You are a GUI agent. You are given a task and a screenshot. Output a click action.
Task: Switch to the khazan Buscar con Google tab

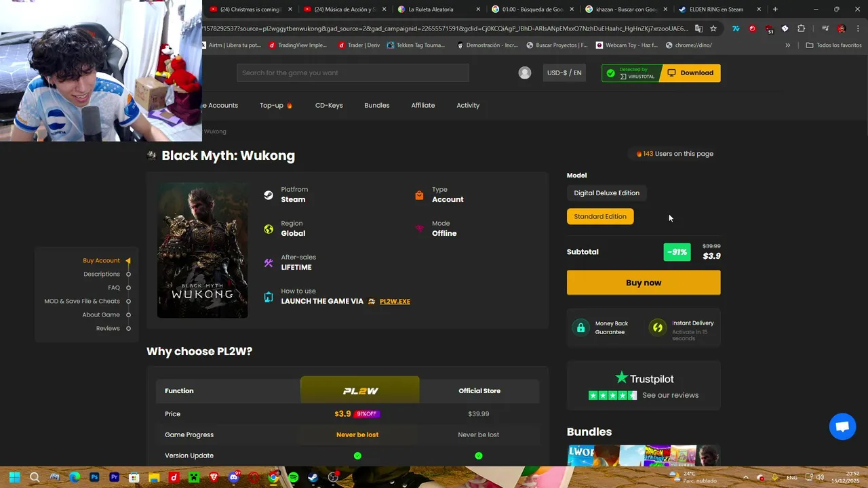point(626,9)
